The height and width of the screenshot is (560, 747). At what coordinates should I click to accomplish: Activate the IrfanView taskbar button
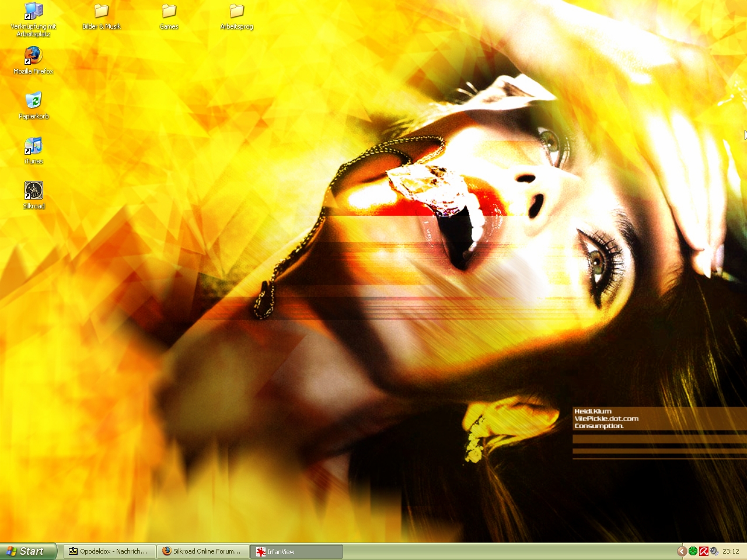296,551
